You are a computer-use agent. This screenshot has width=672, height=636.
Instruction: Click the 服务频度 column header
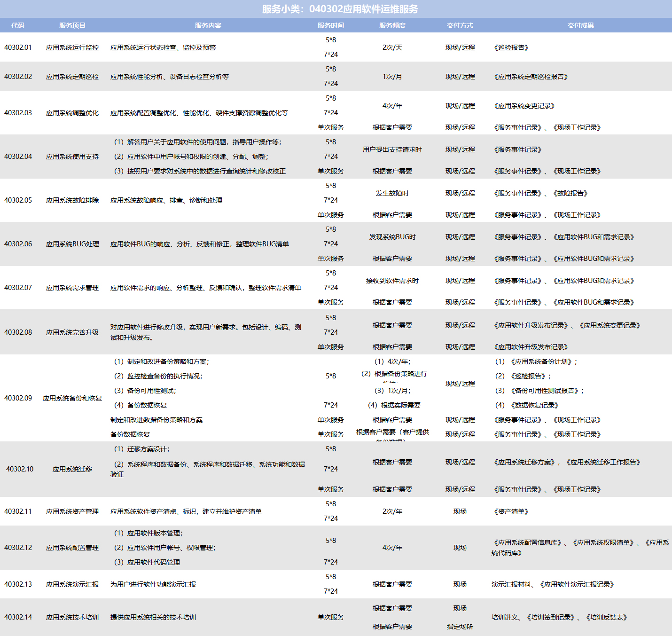pos(392,25)
